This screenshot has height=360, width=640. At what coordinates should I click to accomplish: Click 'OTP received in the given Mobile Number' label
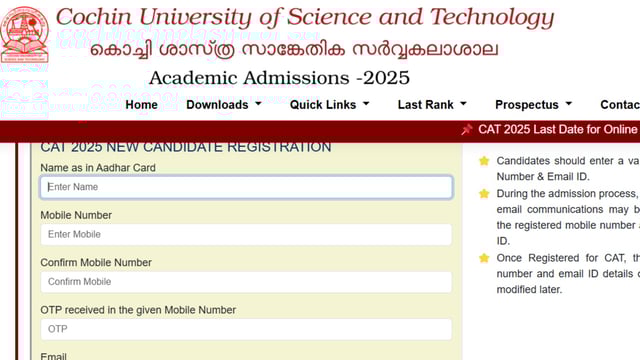click(138, 310)
